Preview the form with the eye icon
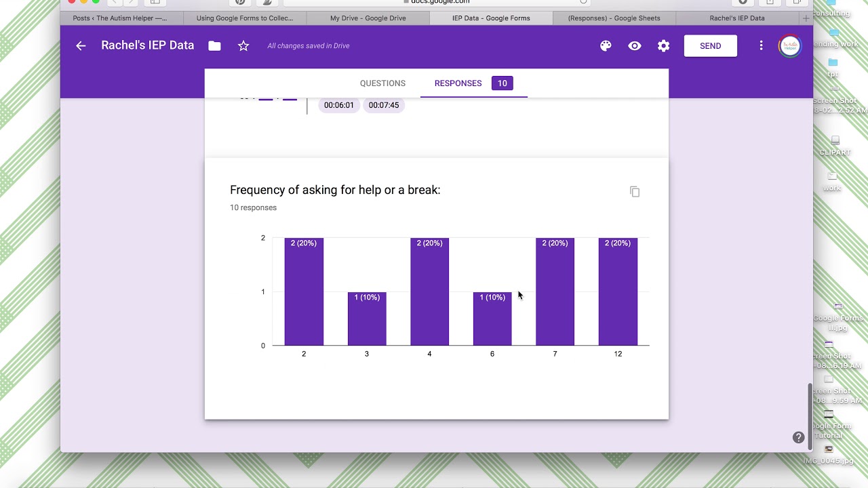Image resolution: width=868 pixels, height=488 pixels. (635, 45)
